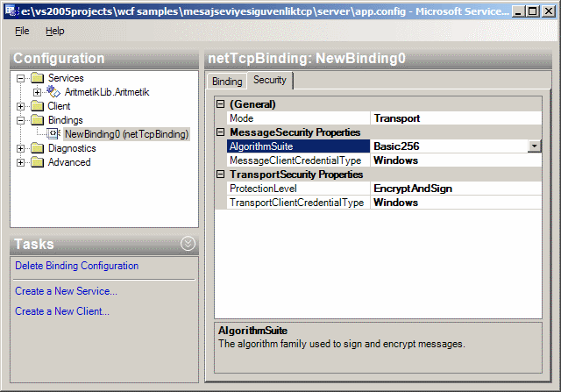The height and width of the screenshot is (392, 561).
Task: Click the AritmetikLib.Aritmetik service icon
Action: point(53,92)
